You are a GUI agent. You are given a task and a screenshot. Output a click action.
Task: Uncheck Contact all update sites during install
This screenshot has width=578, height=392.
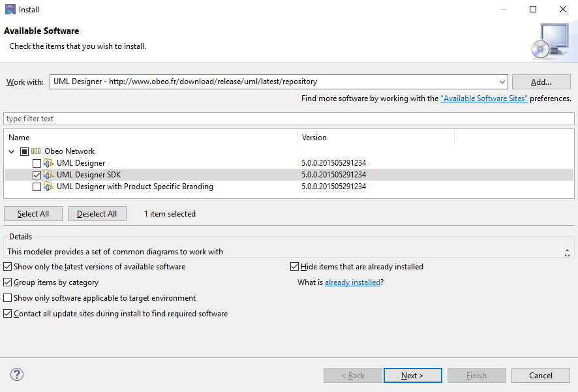click(7, 313)
